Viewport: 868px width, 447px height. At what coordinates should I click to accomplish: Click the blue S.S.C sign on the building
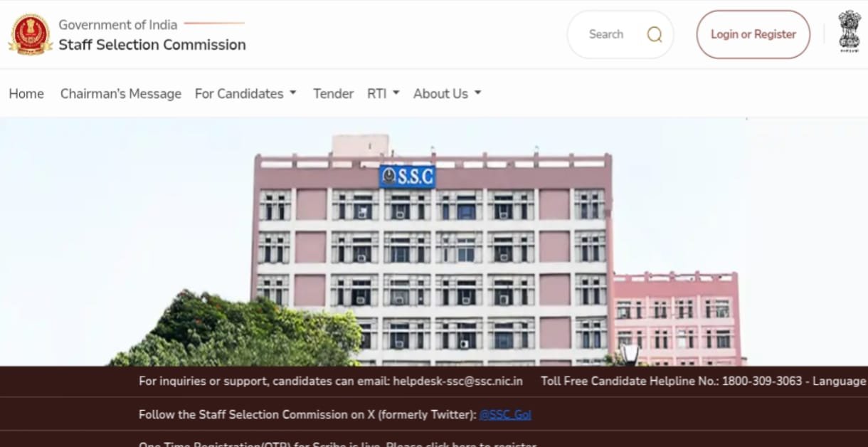point(407,177)
